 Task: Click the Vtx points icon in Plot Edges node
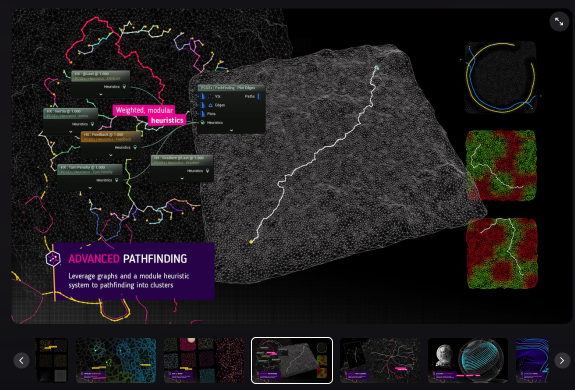point(210,96)
